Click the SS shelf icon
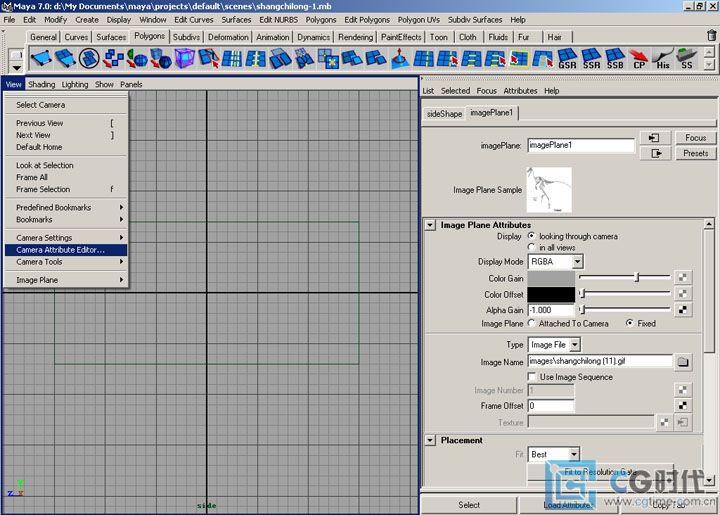This screenshot has height=515, width=720. point(686,59)
